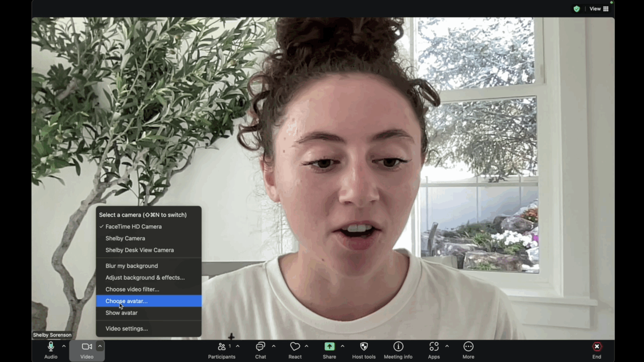Turn on Show avatar
644x362 pixels.
pyautogui.click(x=121, y=313)
